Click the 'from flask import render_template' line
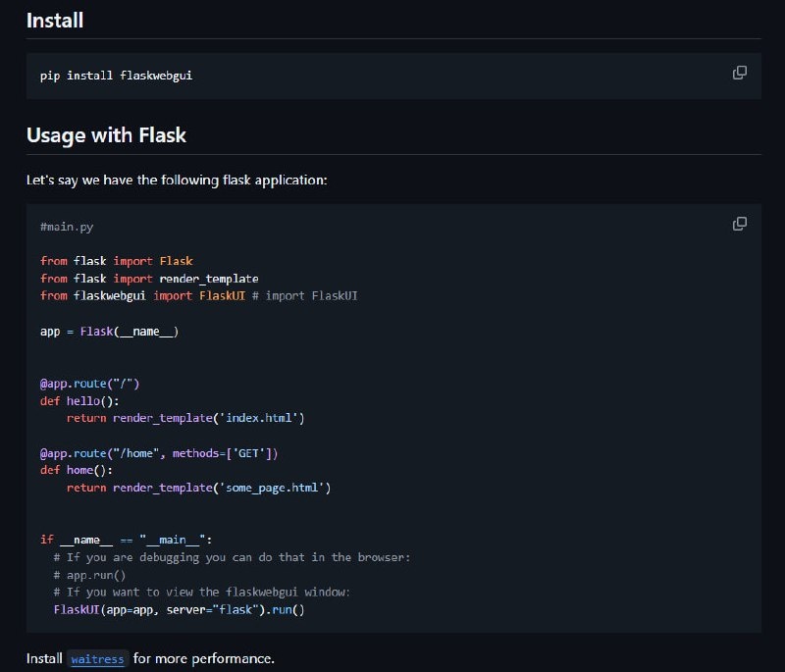The image size is (785, 672). pos(149,279)
